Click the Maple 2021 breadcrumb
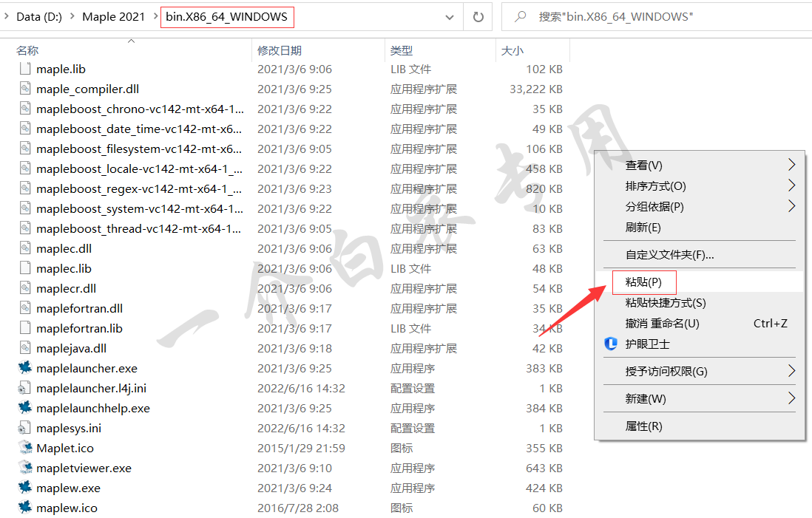Image resolution: width=812 pixels, height=518 pixels. (113, 16)
